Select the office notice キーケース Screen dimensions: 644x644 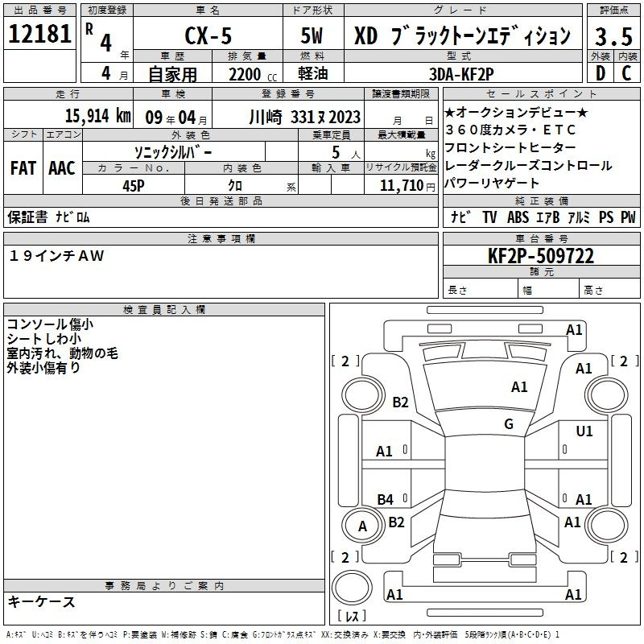[x=42, y=602]
